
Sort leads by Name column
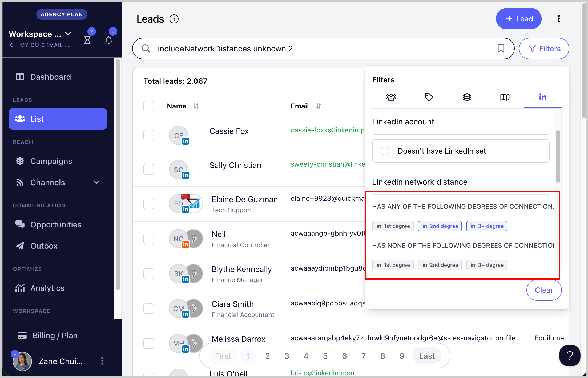(x=196, y=106)
